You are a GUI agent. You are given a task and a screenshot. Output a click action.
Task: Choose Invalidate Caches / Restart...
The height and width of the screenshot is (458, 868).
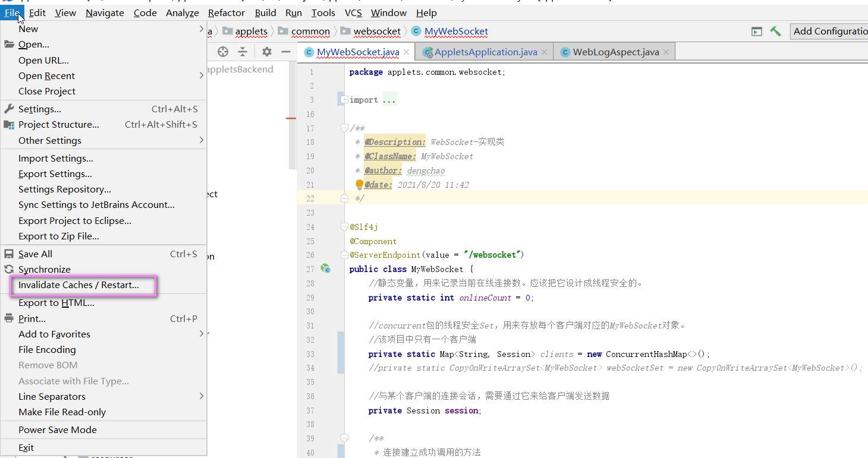point(103,285)
